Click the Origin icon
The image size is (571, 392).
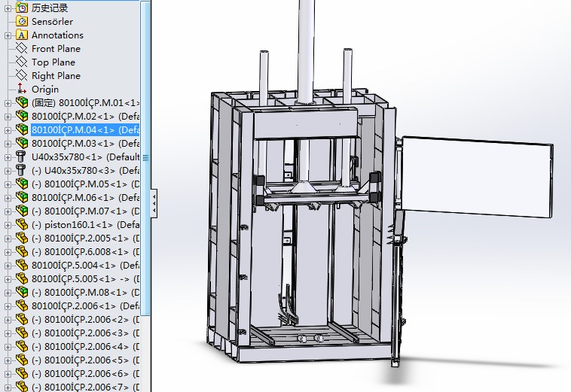tap(22, 89)
